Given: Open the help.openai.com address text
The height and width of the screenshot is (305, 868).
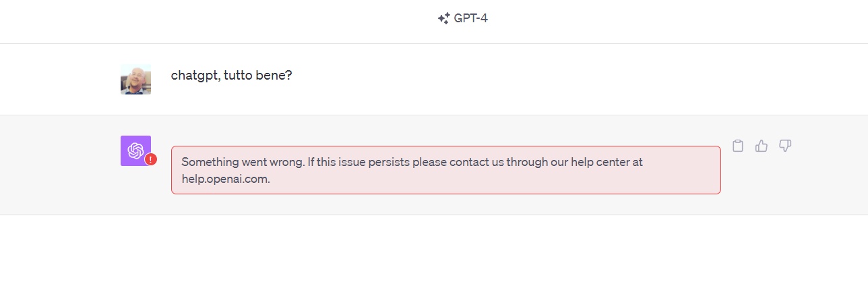Looking at the screenshot, I should (226, 179).
